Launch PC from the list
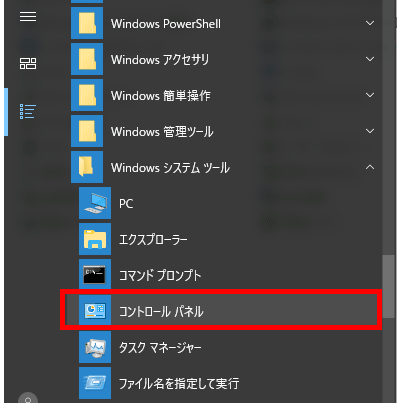The image size is (398, 403). tap(126, 204)
